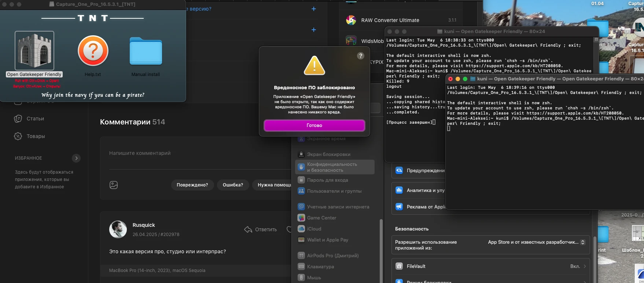Screen dimensions: 644x283
Task: Open Экран блокировки in System Settings sidebar
Action: [x=335, y=155]
